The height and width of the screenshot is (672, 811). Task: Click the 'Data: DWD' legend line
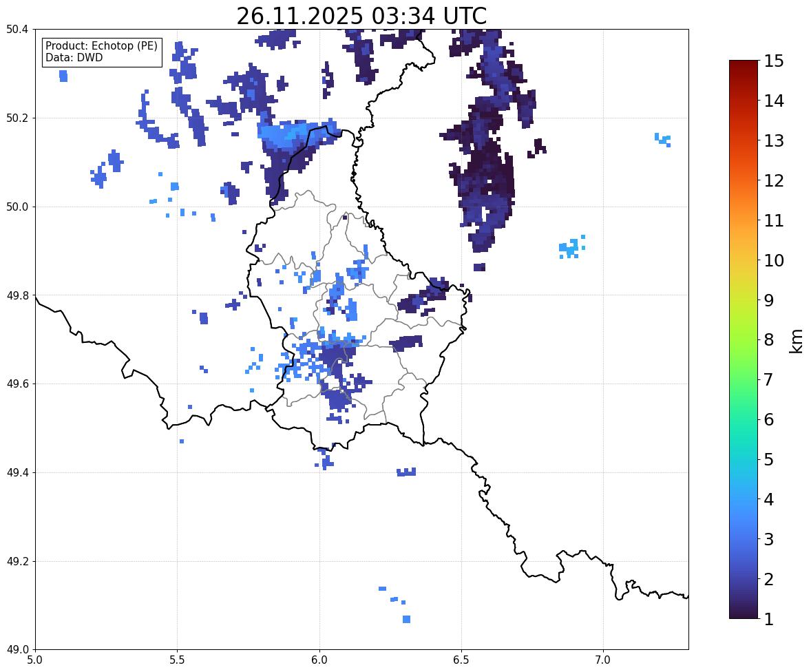coord(74,57)
